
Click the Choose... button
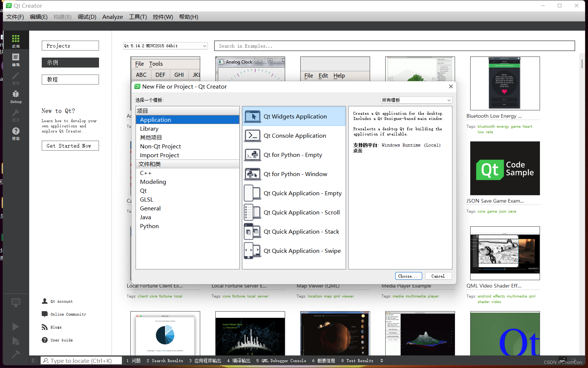[x=408, y=276]
